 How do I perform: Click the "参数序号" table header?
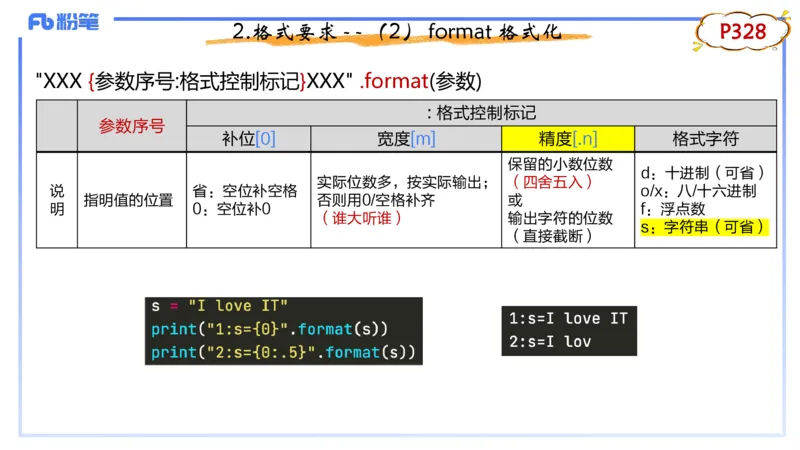pyautogui.click(x=132, y=126)
